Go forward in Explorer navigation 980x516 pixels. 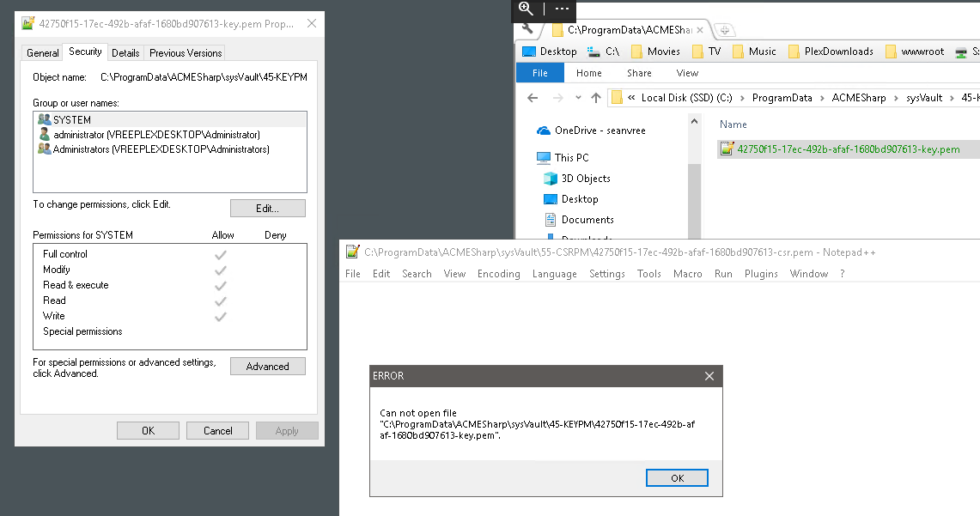[x=557, y=98]
